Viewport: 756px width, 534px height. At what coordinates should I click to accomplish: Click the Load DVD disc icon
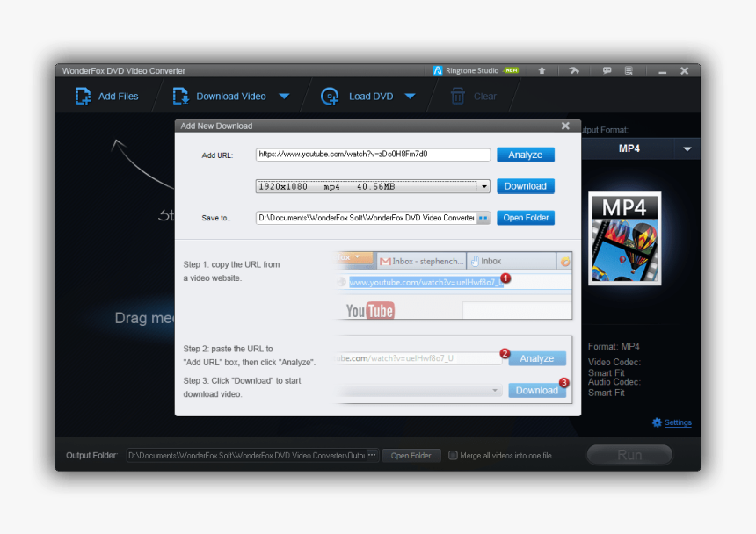pos(330,97)
